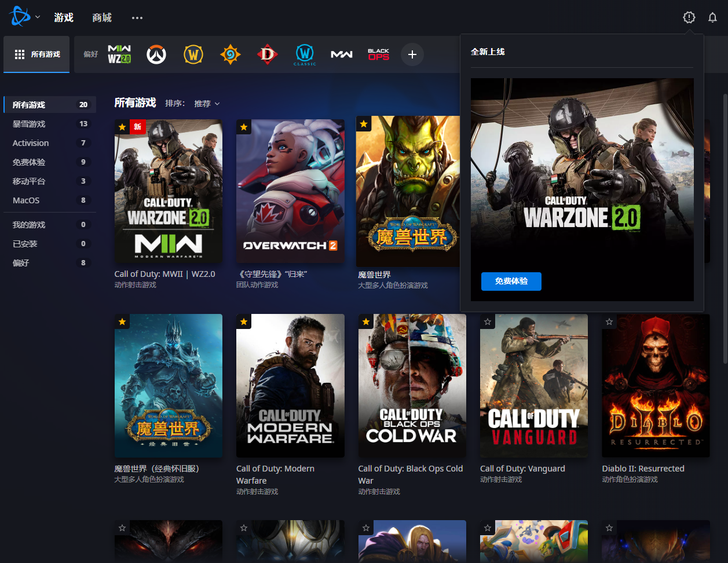Toggle favorite star on Warcraft Rumble card
This screenshot has height=563, width=728.
pos(488,528)
